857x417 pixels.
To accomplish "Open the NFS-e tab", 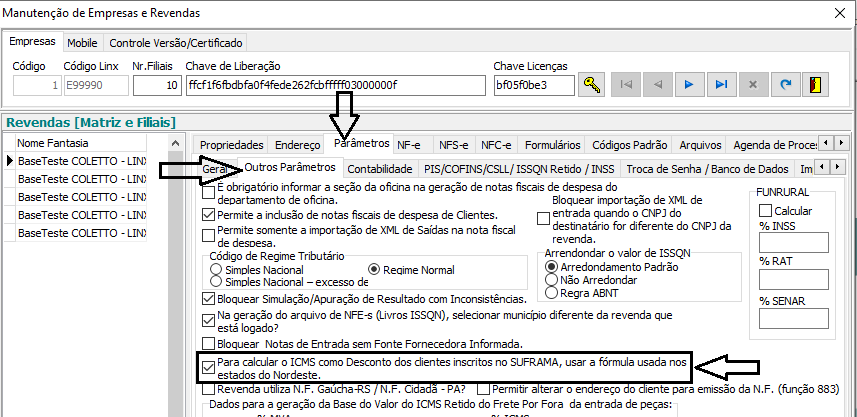I will pyautogui.click(x=454, y=145).
